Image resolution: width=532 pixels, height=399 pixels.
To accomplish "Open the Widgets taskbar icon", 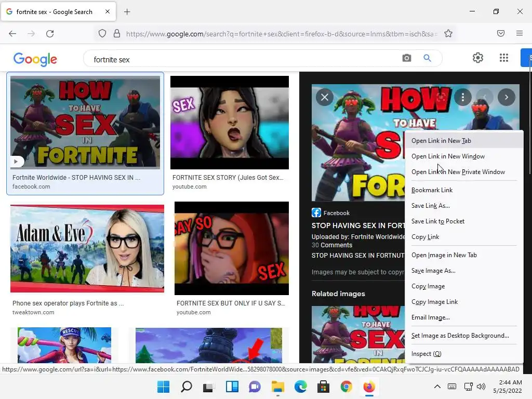I will point(232,387).
